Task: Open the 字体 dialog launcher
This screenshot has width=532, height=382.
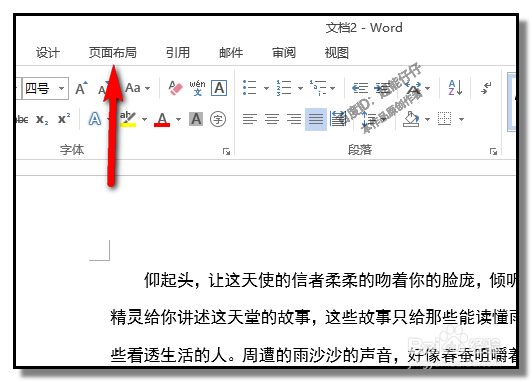Action: [x=226, y=151]
